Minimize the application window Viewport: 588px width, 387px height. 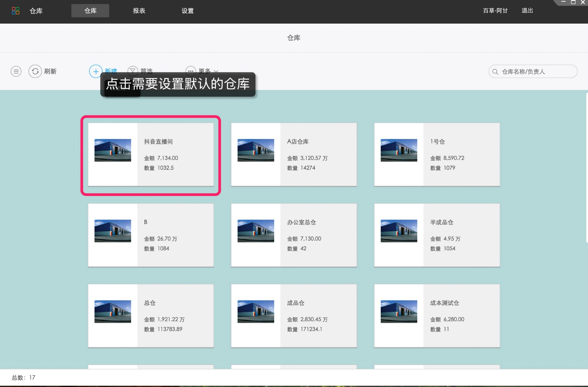563,2
